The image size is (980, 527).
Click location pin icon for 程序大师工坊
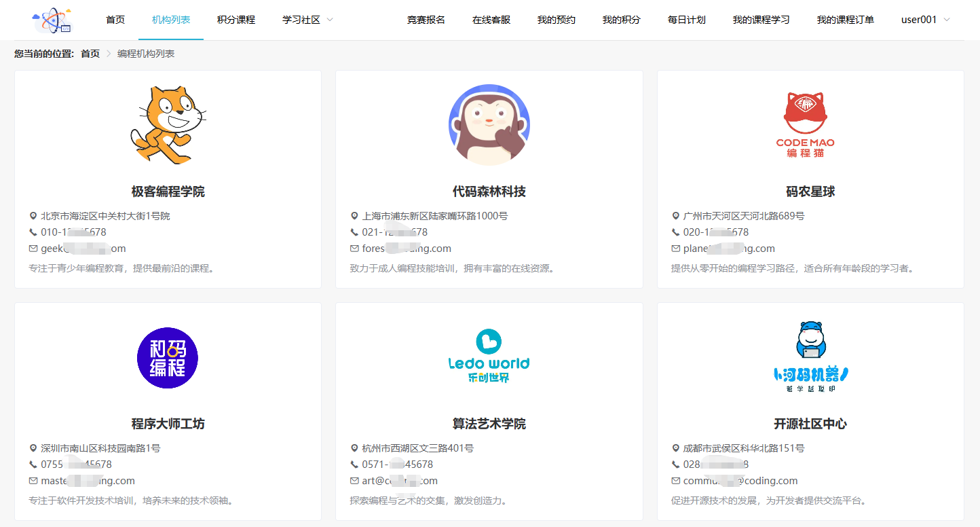point(33,448)
